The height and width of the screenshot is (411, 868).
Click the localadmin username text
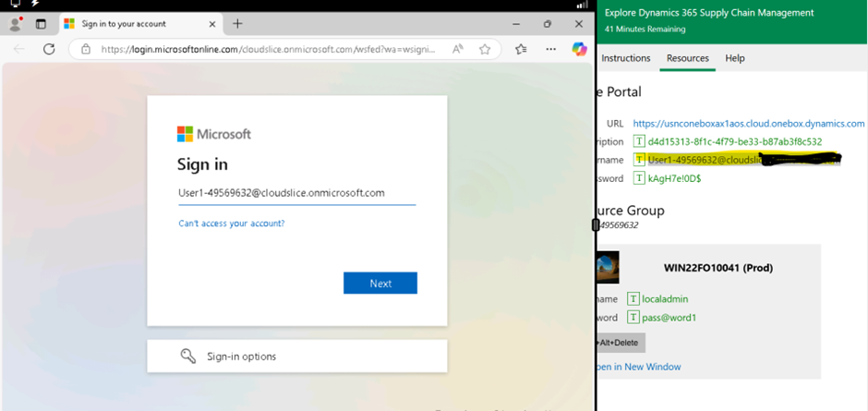665,299
